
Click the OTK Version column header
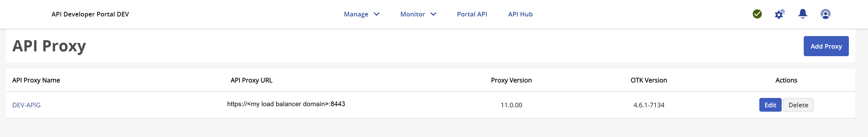pyautogui.click(x=649, y=80)
